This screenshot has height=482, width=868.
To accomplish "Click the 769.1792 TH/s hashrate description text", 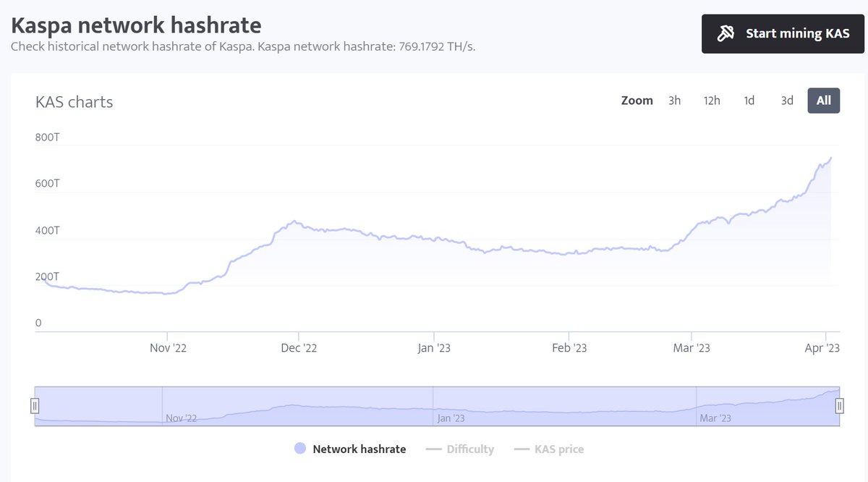I will (243, 46).
